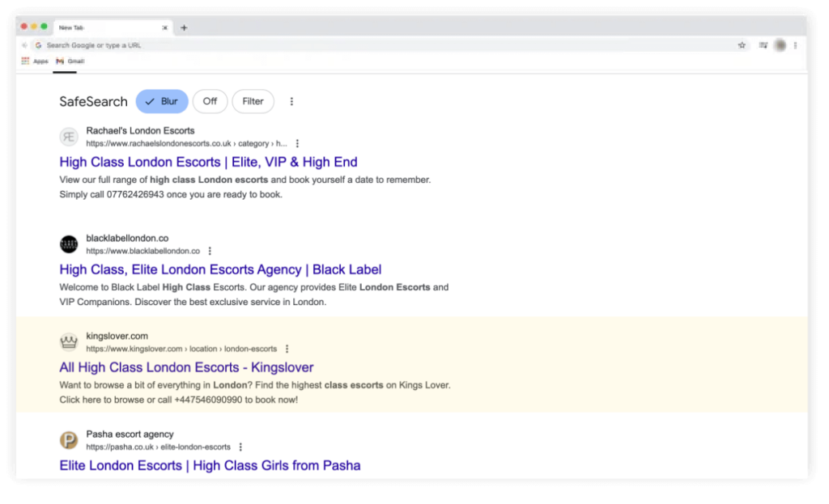Open the Chrome three-dot menu
Screen dimensions: 829x504
(x=795, y=45)
